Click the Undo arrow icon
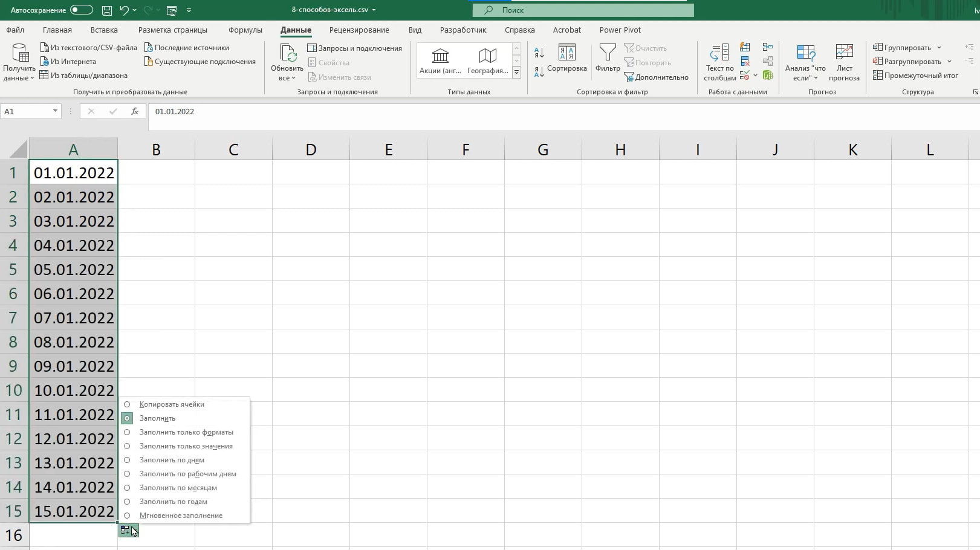980x550 pixels. [x=124, y=10]
